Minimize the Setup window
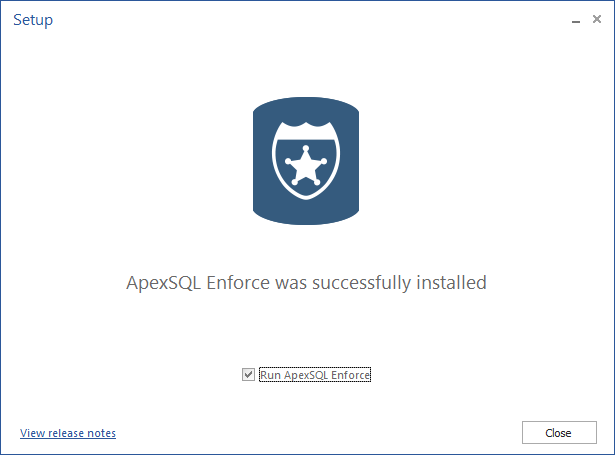The height and width of the screenshot is (455, 615). coord(576,20)
